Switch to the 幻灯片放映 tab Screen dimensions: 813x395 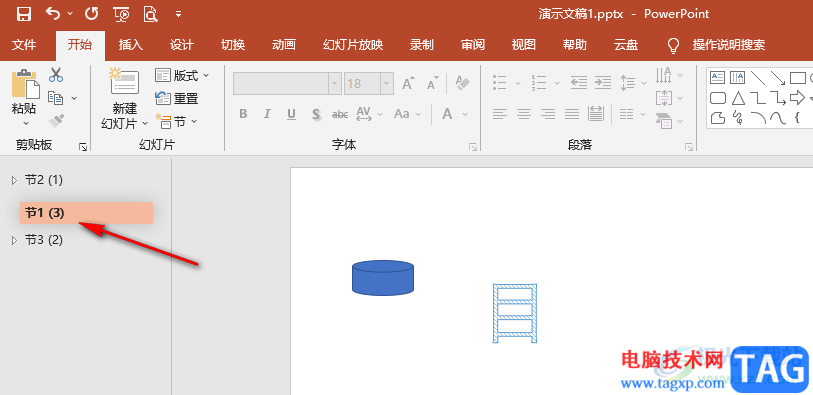click(353, 45)
